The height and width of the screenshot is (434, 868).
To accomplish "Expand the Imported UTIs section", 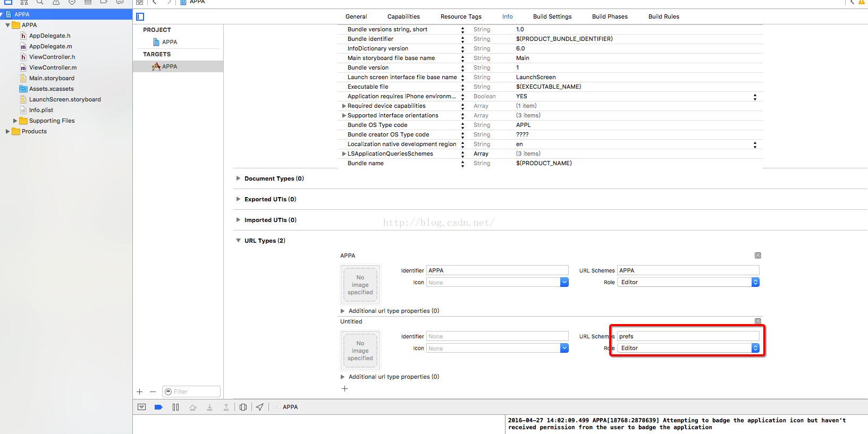I will pos(238,220).
